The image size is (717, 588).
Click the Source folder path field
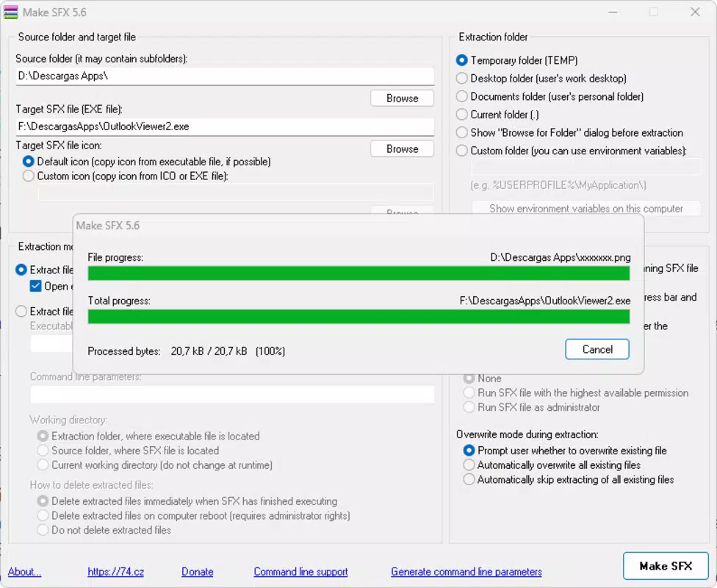(225, 76)
